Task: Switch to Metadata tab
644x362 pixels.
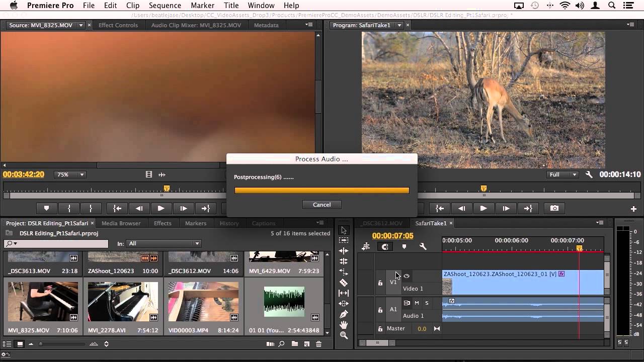Action: click(266, 25)
